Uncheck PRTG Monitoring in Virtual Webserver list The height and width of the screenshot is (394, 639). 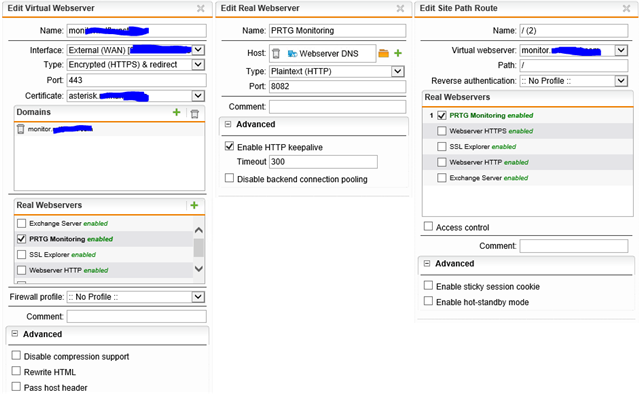pos(22,239)
